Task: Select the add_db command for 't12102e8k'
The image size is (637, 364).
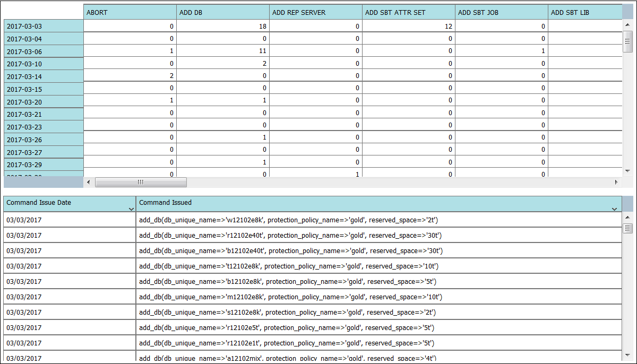Action: 379,266
